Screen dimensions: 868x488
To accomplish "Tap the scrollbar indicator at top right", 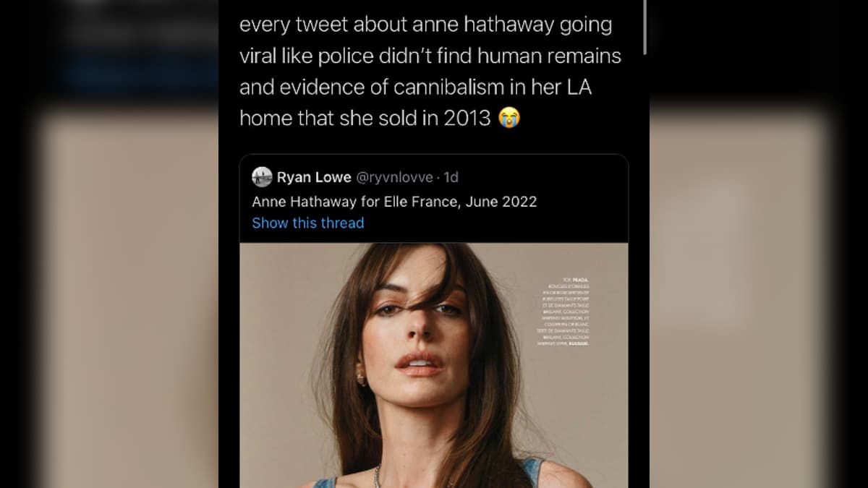I will click(x=643, y=25).
